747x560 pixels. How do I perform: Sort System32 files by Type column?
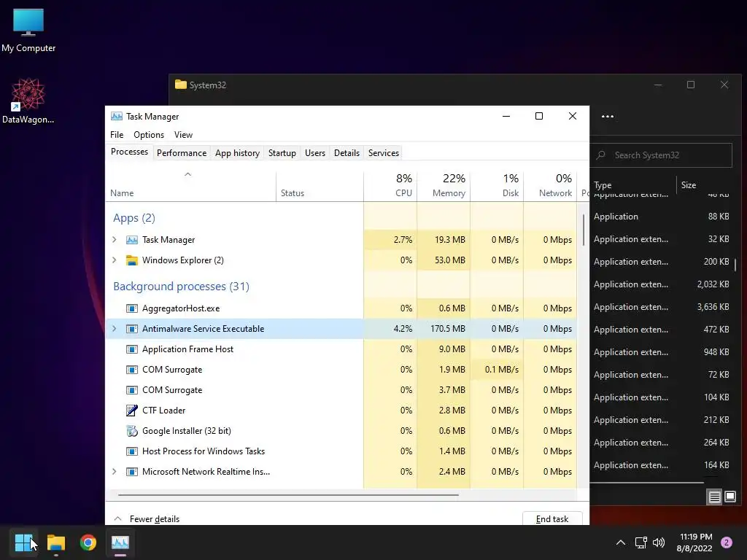[x=634, y=184]
